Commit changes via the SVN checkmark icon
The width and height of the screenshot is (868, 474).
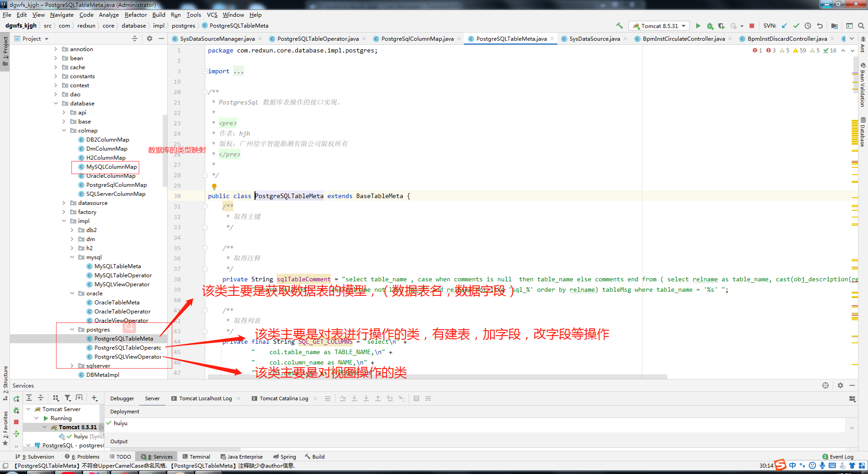pos(797,26)
